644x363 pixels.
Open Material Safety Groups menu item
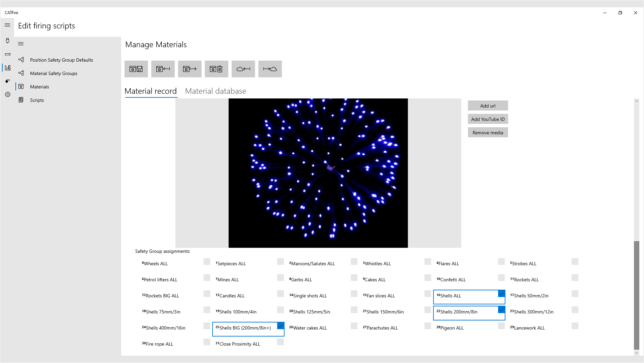[54, 73]
